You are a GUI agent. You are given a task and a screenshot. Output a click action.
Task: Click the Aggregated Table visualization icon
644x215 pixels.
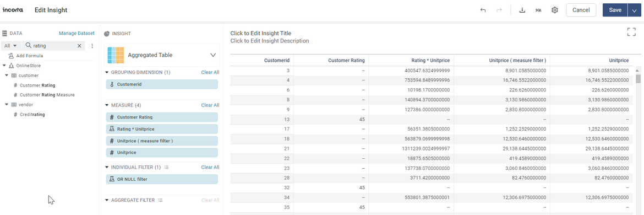coord(116,55)
